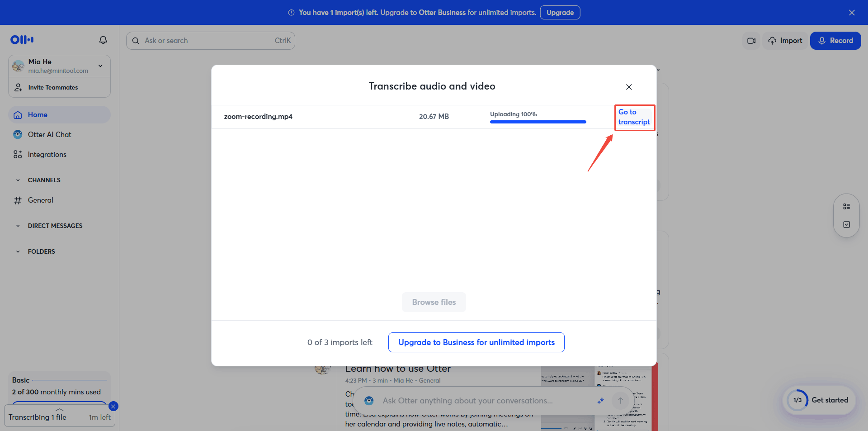
Task: Open the notification bell
Action: [x=103, y=40]
